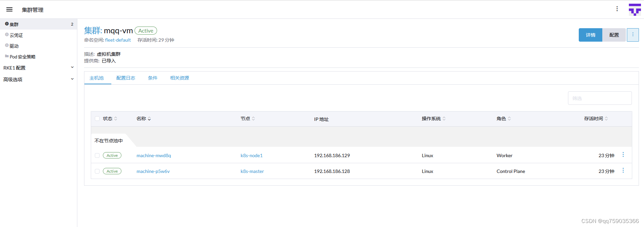This screenshot has height=227, width=644.
Task: Click IP address 192.168.186.128
Action: coord(332,171)
